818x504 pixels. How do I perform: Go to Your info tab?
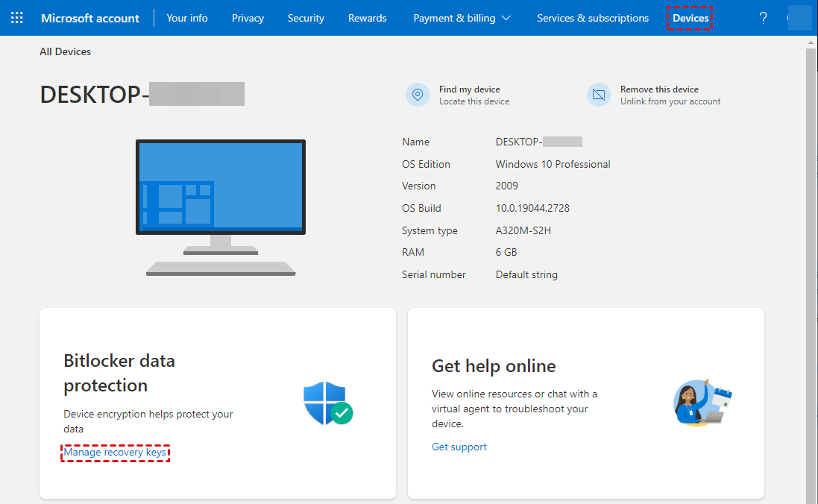click(186, 18)
